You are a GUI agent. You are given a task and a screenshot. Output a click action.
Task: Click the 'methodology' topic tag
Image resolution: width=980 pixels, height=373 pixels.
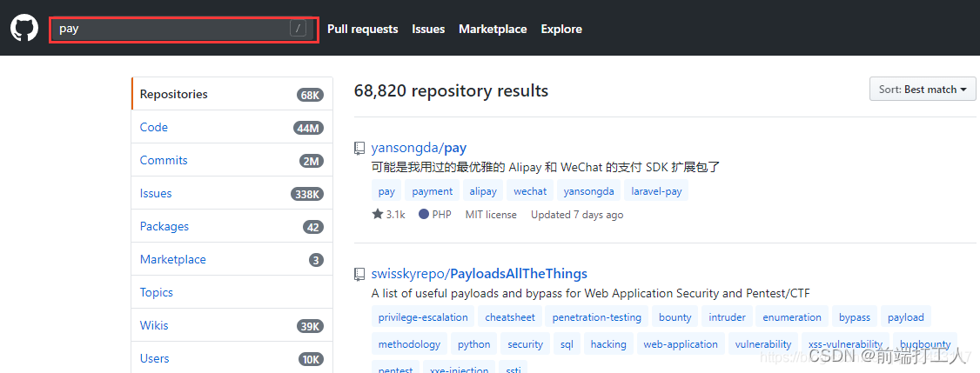click(409, 343)
